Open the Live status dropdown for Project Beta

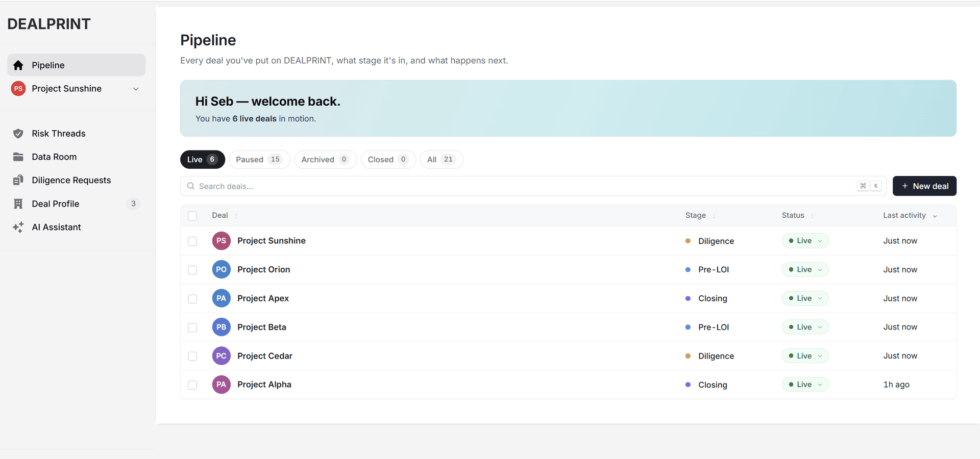point(805,327)
